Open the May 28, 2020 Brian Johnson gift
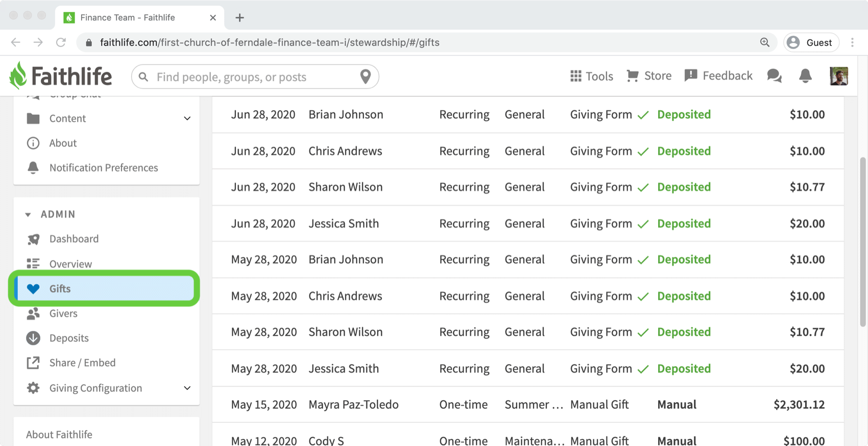The image size is (868, 446). 528,260
